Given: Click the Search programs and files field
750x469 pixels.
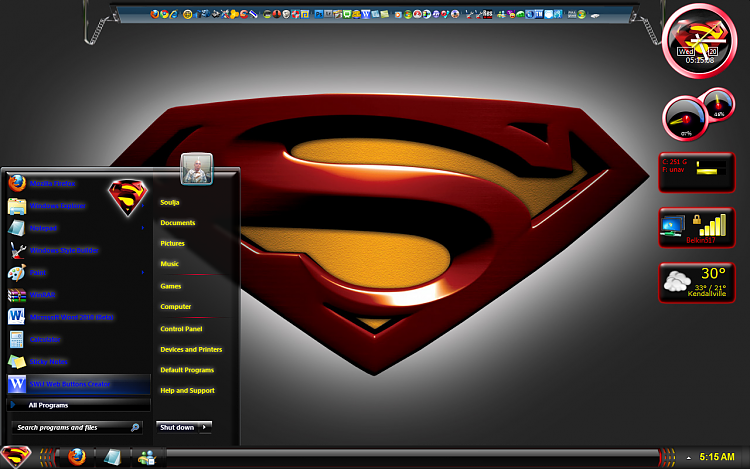Looking at the screenshot, I should point(77,427).
